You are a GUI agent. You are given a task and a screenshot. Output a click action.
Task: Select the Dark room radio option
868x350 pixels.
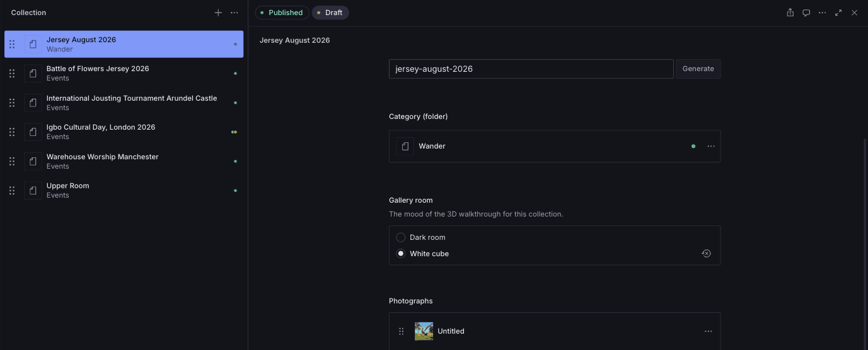[401, 237]
